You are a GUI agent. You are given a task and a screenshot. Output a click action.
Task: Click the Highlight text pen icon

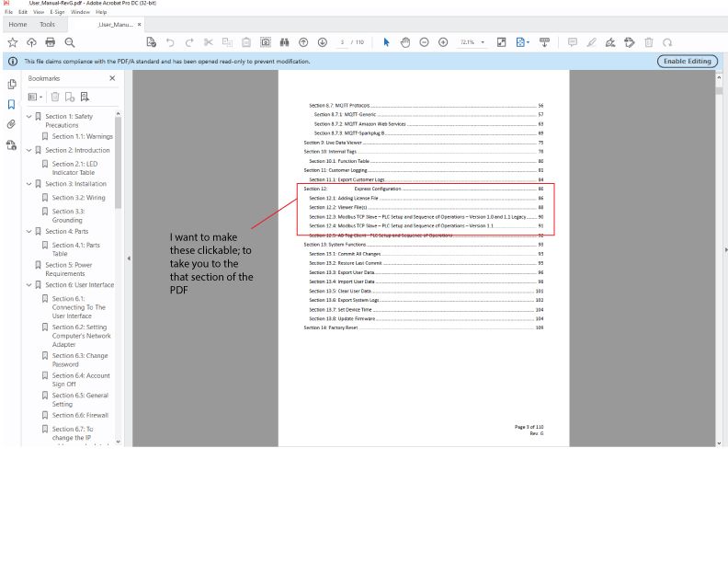tap(592, 42)
